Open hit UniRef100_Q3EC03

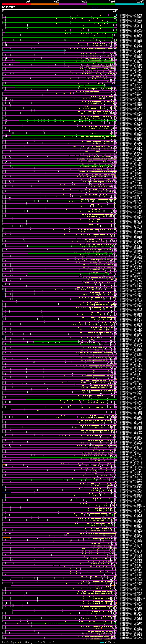click(131, 35)
